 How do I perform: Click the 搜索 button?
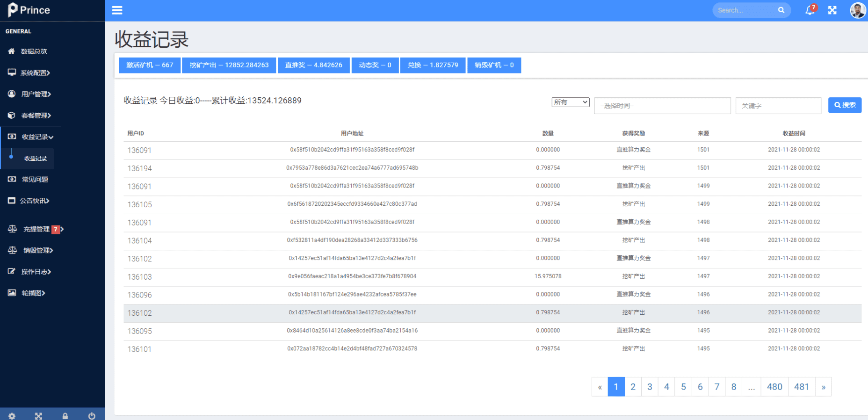pos(844,105)
